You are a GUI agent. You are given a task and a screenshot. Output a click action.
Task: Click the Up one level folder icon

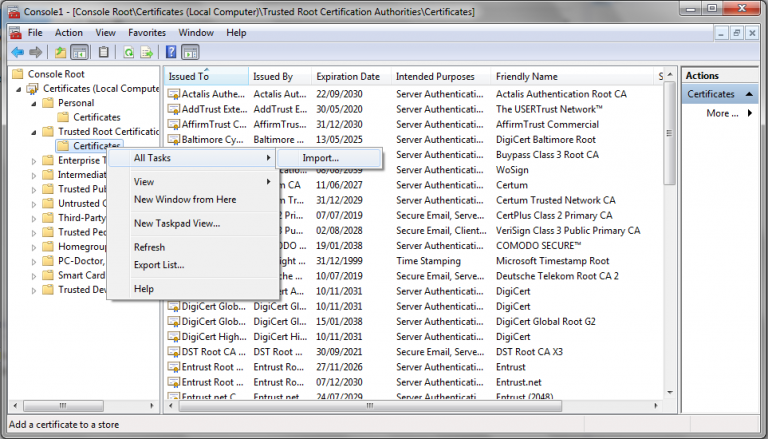pyautogui.click(x=60, y=52)
